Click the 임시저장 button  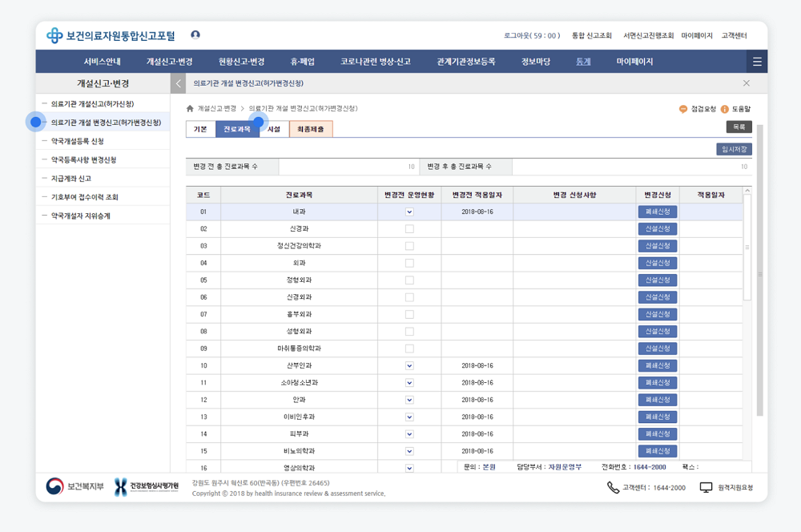734,149
